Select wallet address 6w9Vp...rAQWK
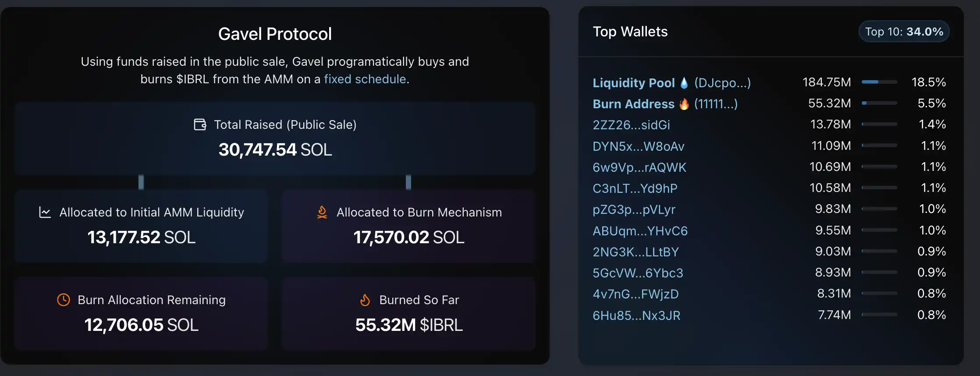This screenshot has height=376, width=980. [x=639, y=167]
